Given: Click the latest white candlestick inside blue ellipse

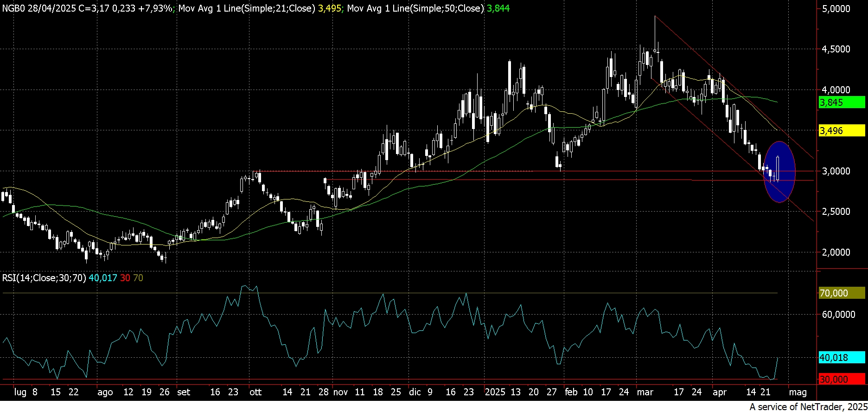Looking at the screenshot, I should pos(777,168).
